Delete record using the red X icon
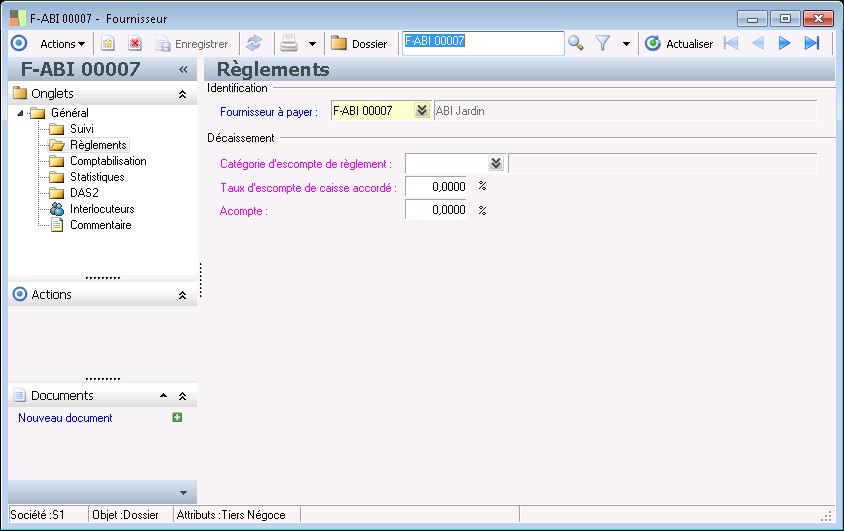This screenshot has width=844, height=531. pyautogui.click(x=135, y=44)
